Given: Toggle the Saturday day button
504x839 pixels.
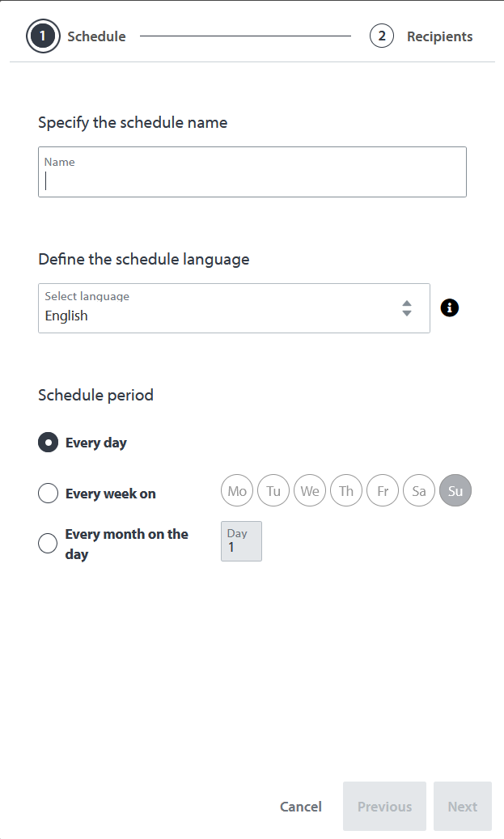Looking at the screenshot, I should point(419,491).
